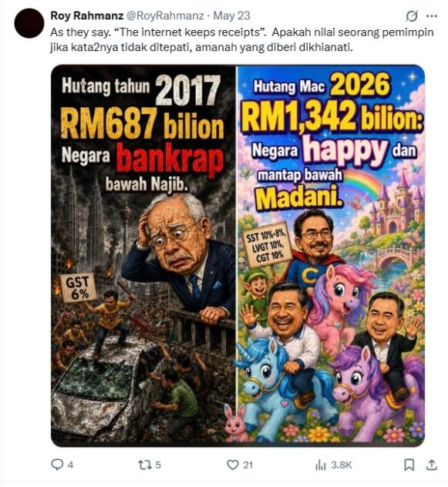
Task: Click the 3.8K views count
Action: pos(342,465)
